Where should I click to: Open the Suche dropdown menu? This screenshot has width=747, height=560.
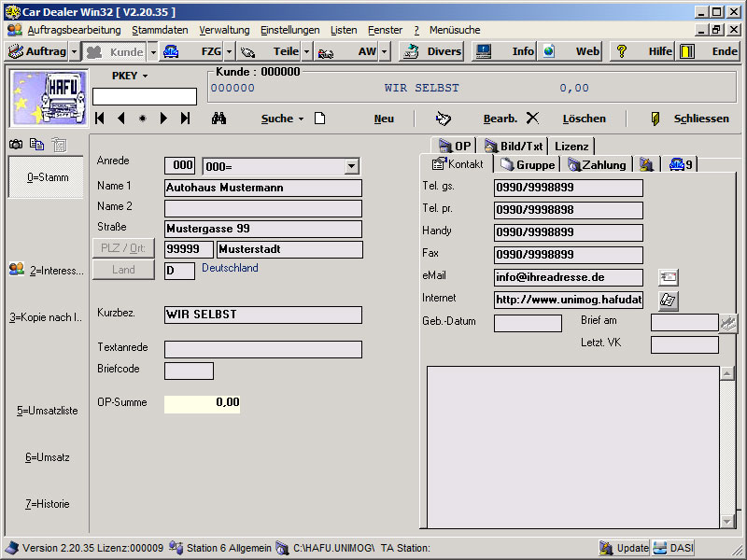[282, 119]
